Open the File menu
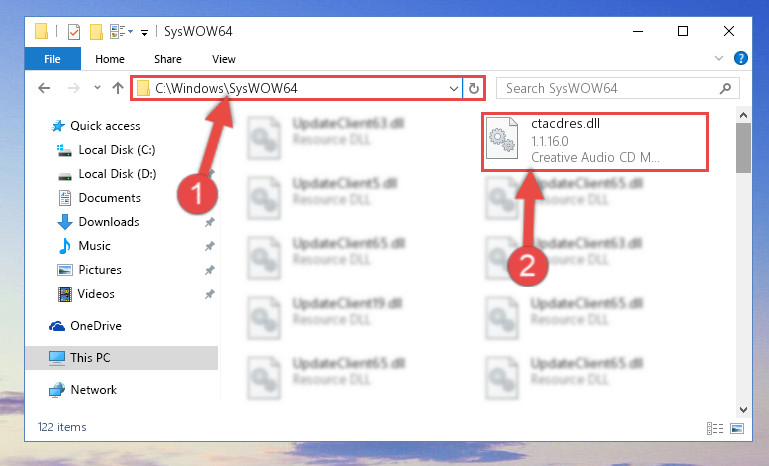 tap(52, 59)
